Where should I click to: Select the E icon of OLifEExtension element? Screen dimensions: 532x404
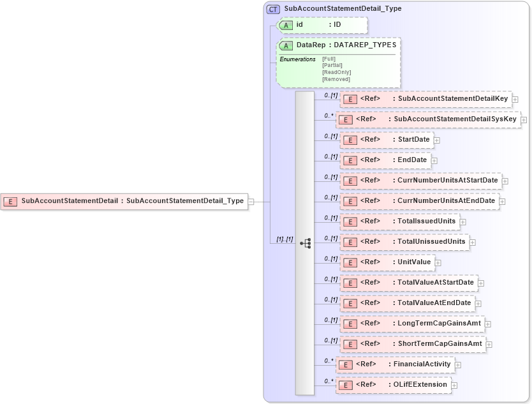[x=346, y=385]
